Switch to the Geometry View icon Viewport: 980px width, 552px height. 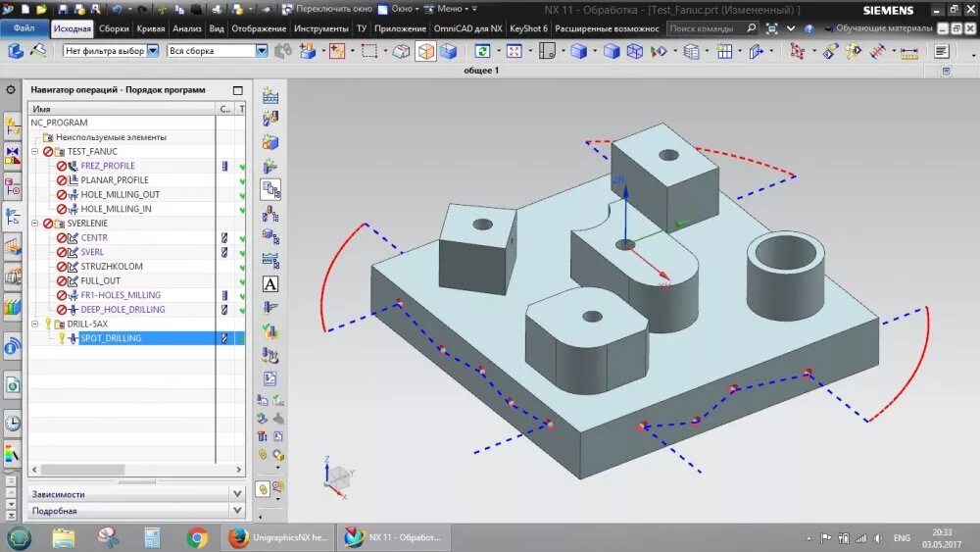[x=270, y=237]
